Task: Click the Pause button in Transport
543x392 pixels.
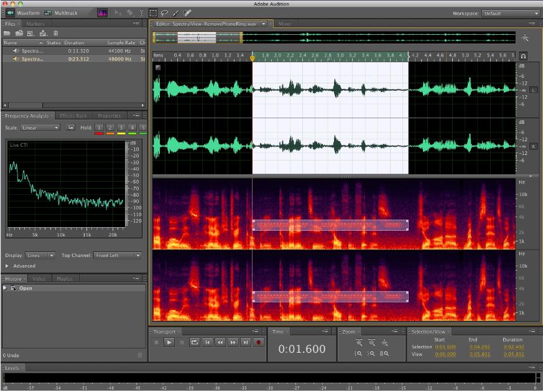Action: pos(182,342)
